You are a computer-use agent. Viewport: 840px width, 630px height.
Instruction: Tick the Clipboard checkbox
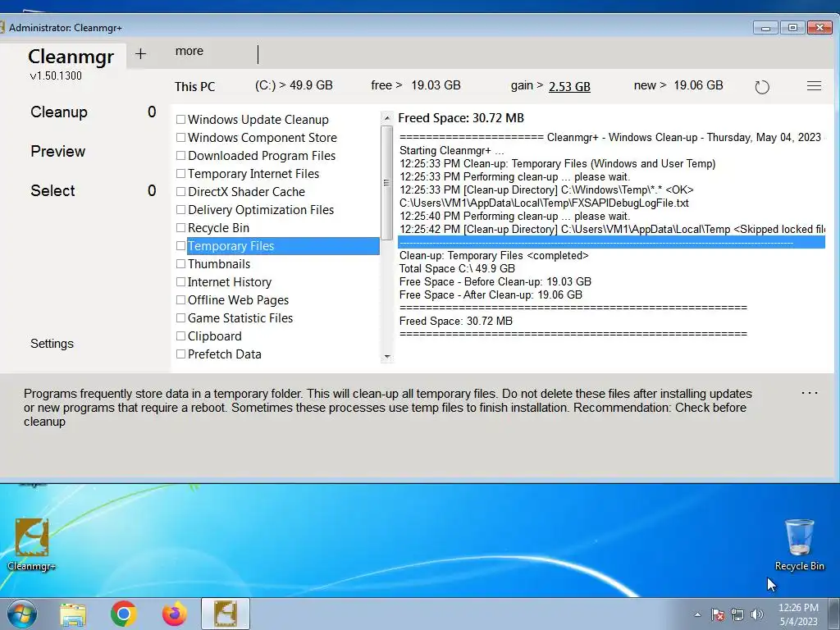coord(181,336)
